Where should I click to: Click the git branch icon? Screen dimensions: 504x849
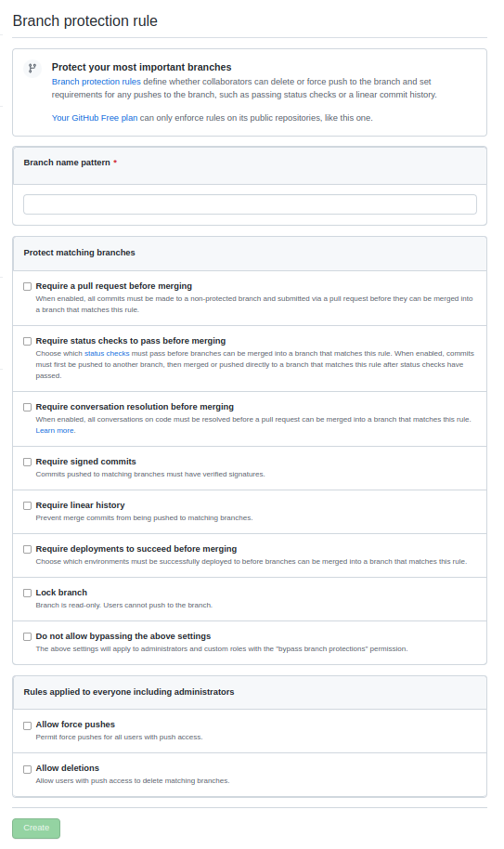32,68
